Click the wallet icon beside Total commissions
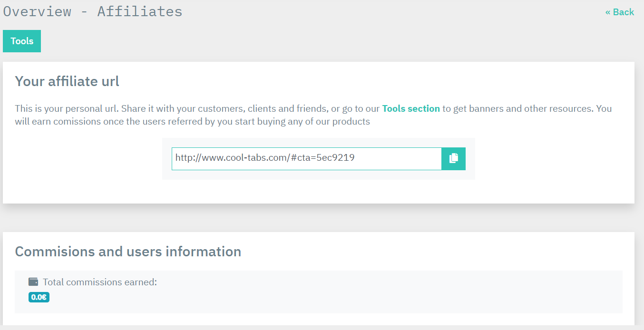 coord(33,282)
